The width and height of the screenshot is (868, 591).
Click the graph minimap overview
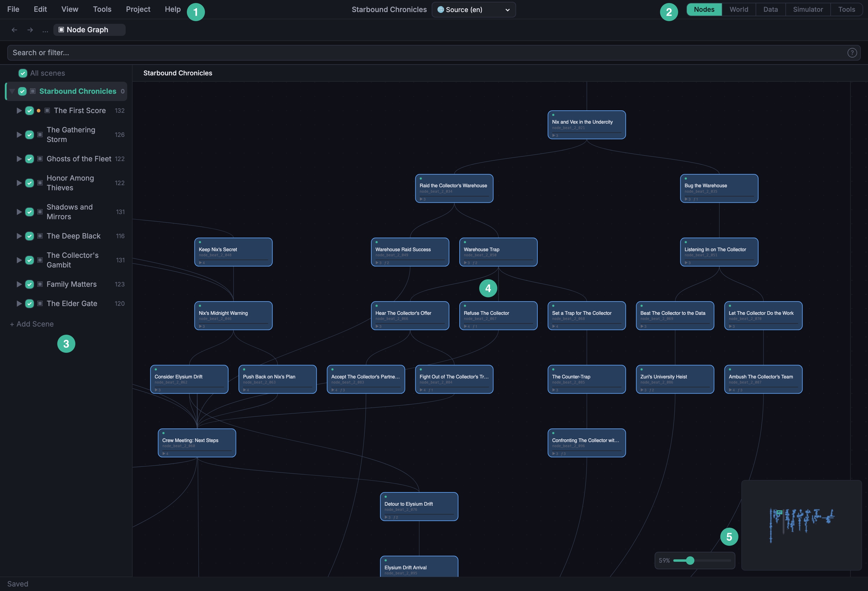pos(801,525)
